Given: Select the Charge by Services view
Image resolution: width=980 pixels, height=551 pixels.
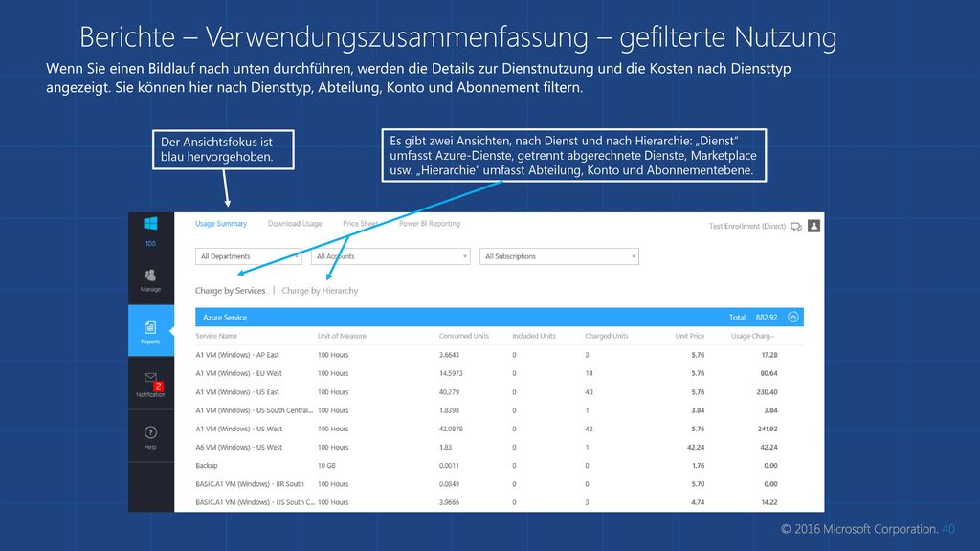Looking at the screenshot, I should coord(230,291).
